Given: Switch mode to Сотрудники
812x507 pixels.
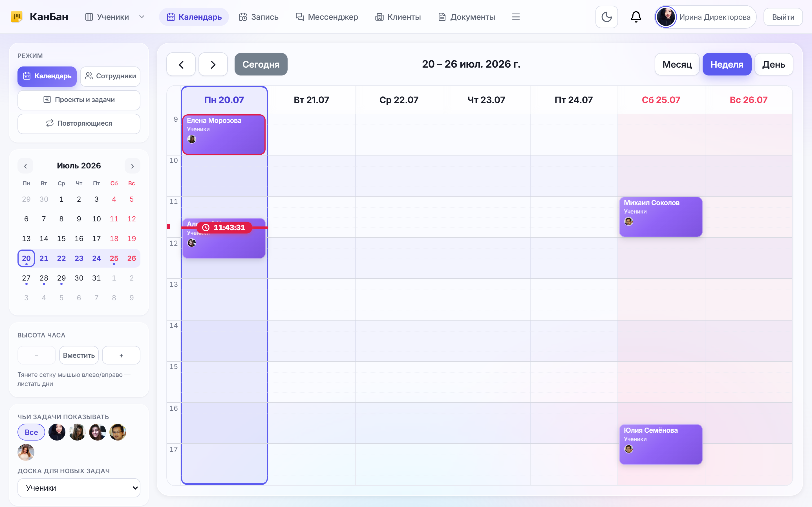Looking at the screenshot, I should click(x=111, y=76).
